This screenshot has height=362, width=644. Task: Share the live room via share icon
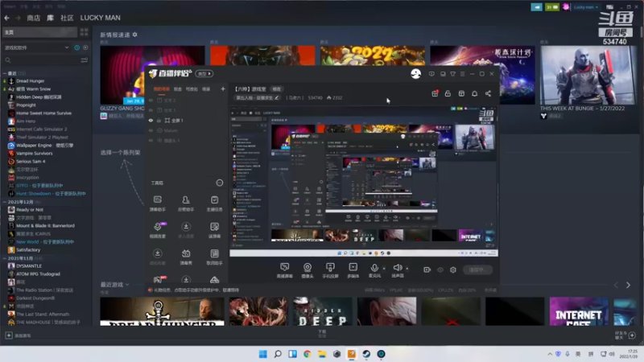488,93
